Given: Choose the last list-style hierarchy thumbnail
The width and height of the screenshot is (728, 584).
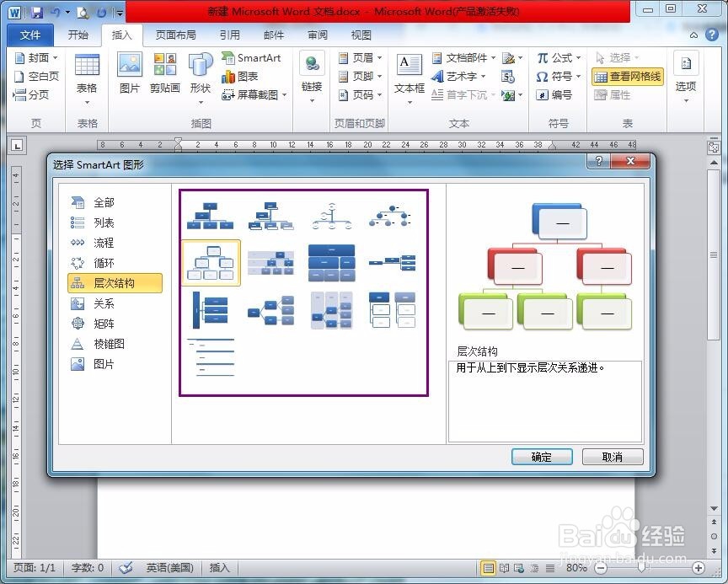Looking at the screenshot, I should 211,357.
